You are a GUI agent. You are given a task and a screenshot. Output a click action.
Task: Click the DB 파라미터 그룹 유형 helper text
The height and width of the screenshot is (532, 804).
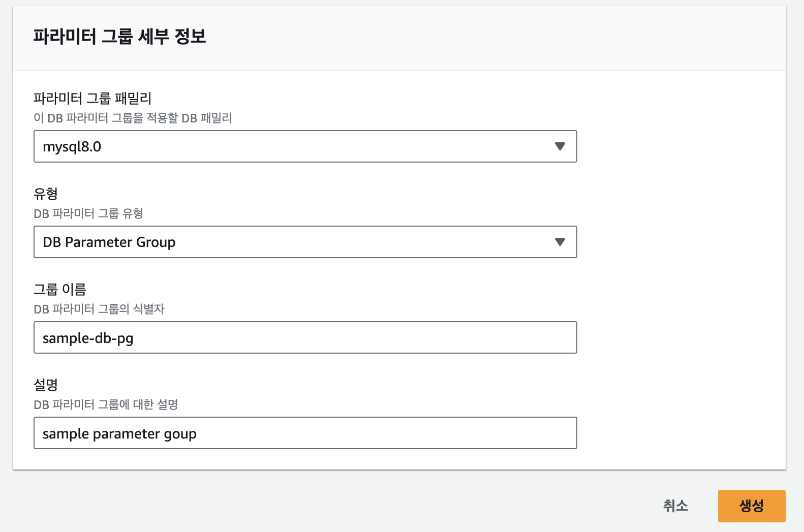pos(88,213)
